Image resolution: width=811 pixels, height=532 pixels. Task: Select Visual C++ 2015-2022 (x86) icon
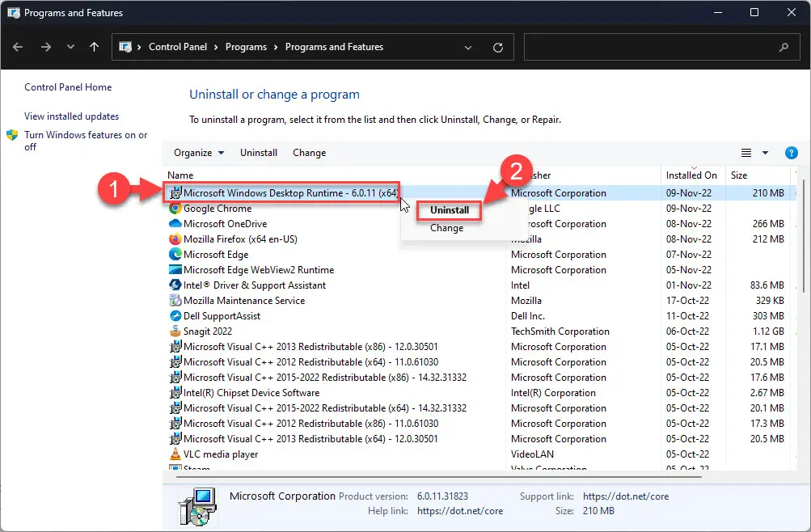click(x=175, y=378)
